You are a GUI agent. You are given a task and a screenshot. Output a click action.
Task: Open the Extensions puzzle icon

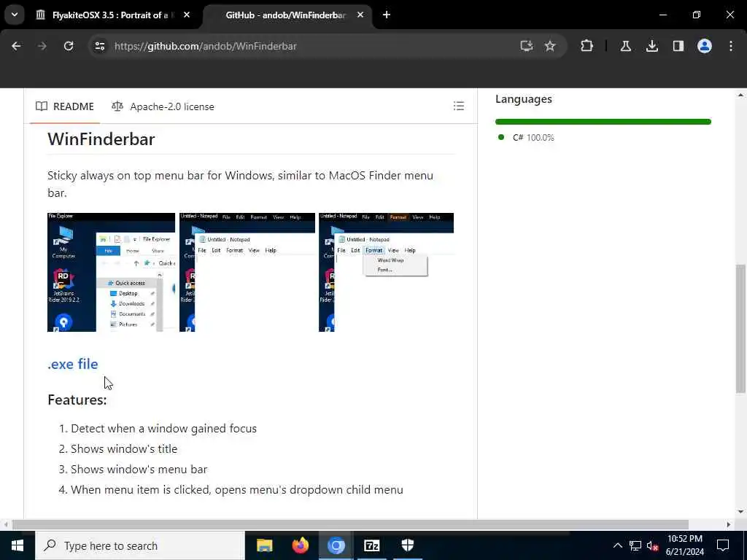(587, 46)
